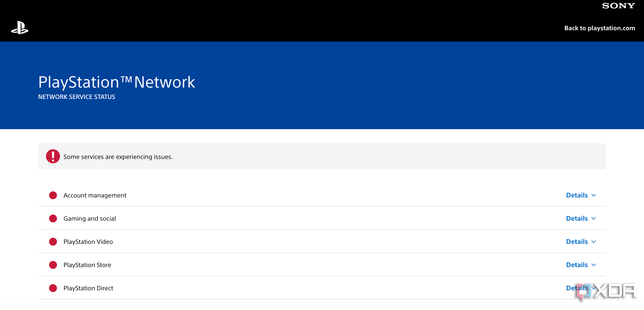The image size is (644, 310).
Task: Expand PlayStation Store details chevron
Action: [594, 265]
